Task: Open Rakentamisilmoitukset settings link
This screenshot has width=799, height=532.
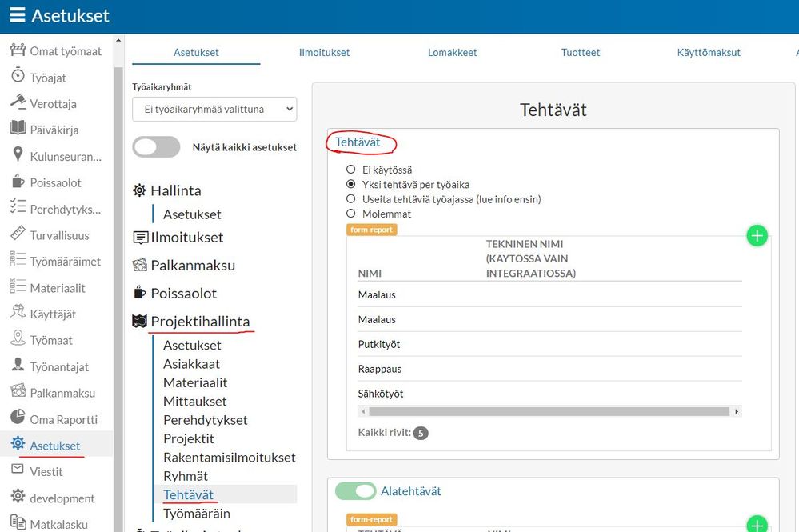Action: click(x=230, y=458)
